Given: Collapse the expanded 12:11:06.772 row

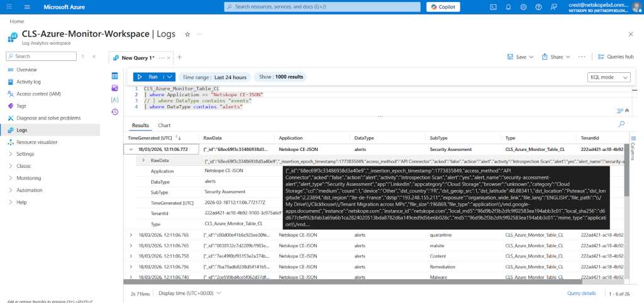Looking at the screenshot, I should pos(131,150).
